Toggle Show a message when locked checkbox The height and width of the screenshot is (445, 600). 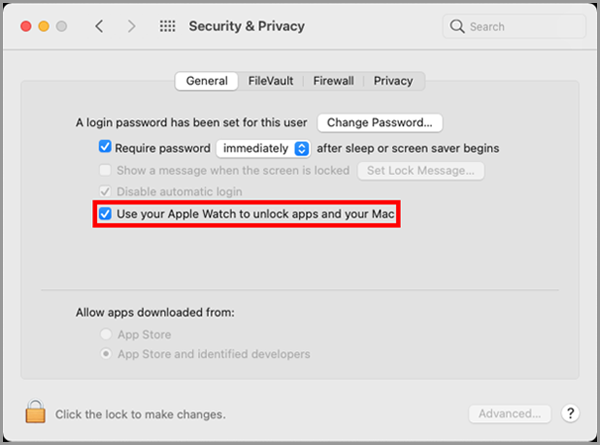(105, 170)
